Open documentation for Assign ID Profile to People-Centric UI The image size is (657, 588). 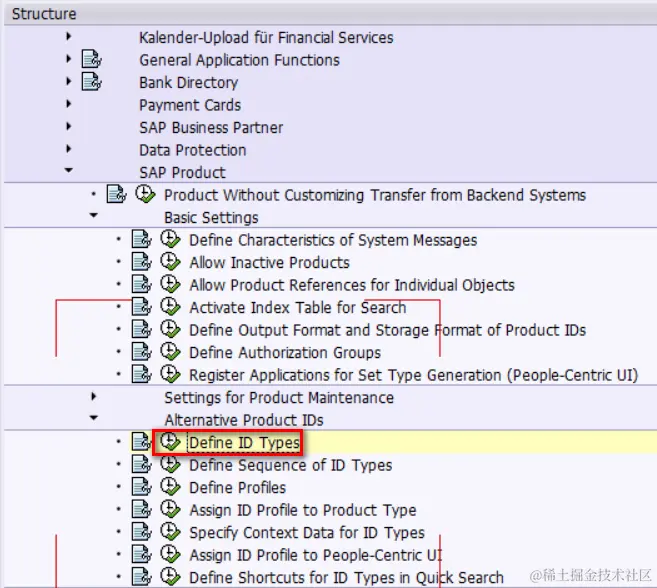coord(142,554)
